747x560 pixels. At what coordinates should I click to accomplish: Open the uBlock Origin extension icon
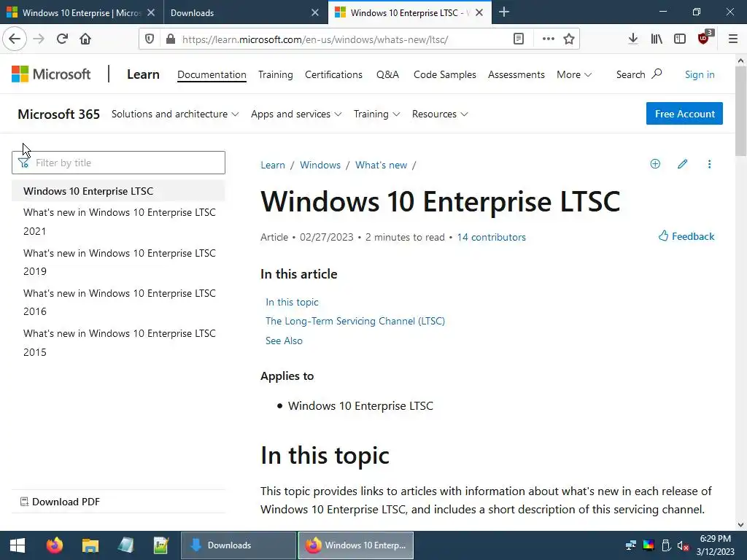[x=704, y=38]
